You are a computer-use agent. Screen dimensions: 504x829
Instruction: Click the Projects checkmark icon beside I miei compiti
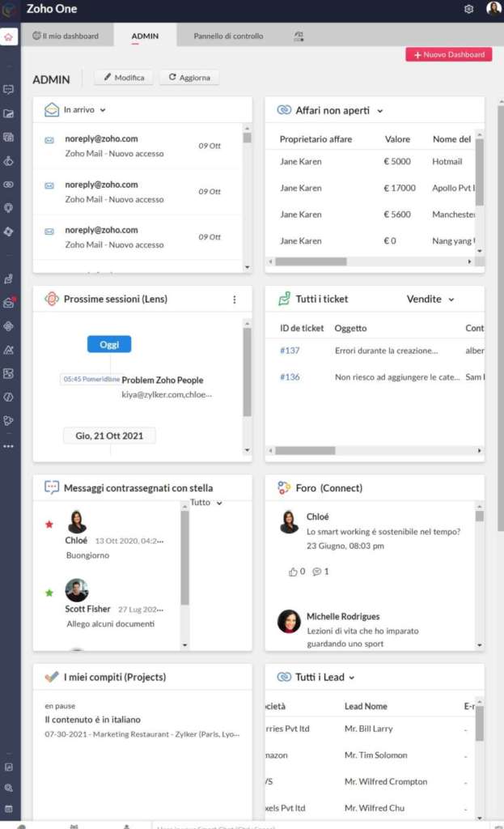click(52, 677)
